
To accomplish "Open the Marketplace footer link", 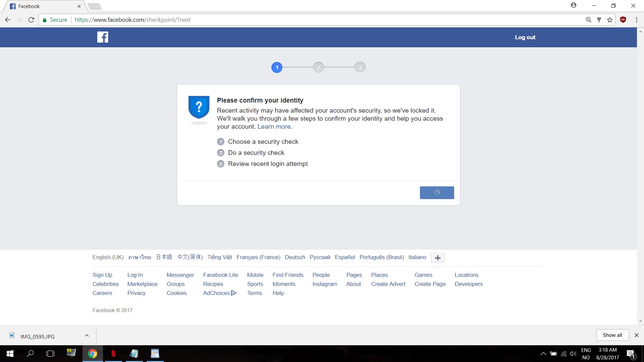I will pos(142,284).
